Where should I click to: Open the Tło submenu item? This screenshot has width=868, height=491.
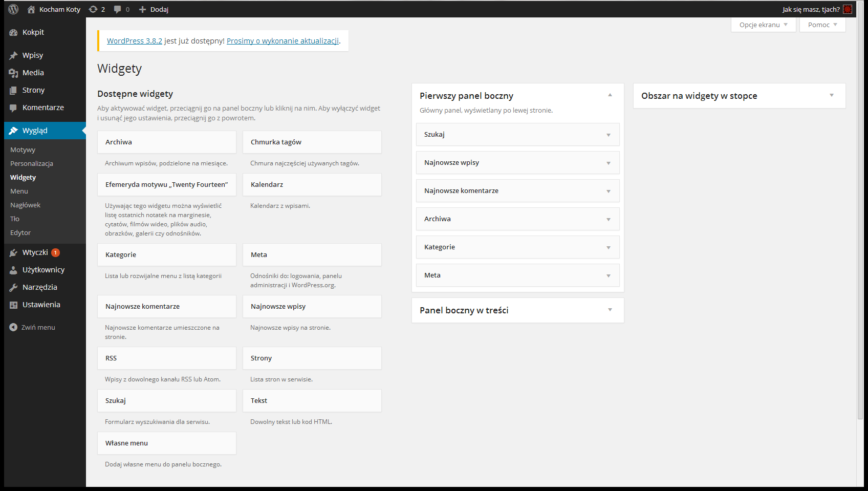[x=15, y=219]
